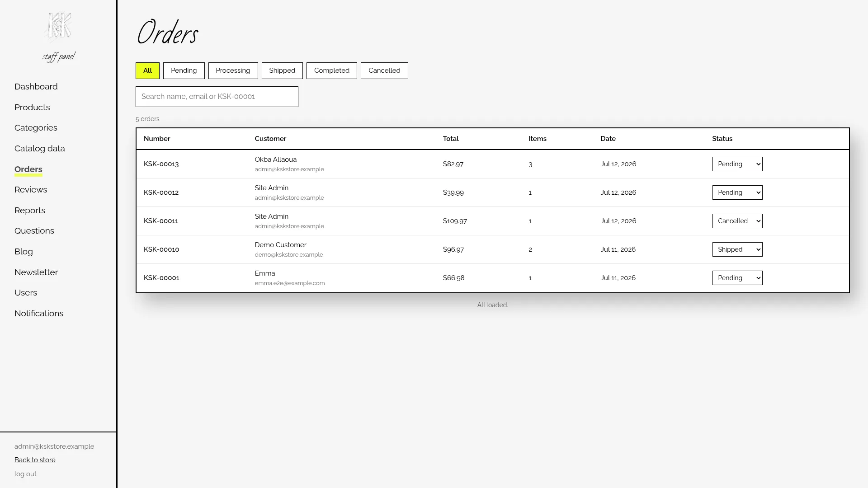Viewport: 868px width, 488px height.
Task: Click order number KSK-00011
Action: click(161, 221)
